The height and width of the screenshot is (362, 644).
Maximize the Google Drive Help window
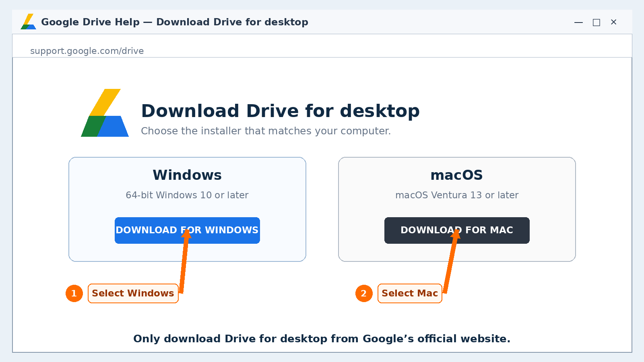pyautogui.click(x=596, y=22)
